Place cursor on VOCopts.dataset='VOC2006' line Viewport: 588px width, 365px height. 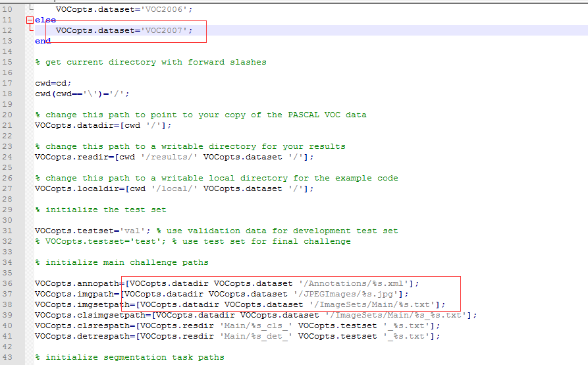[x=124, y=9]
